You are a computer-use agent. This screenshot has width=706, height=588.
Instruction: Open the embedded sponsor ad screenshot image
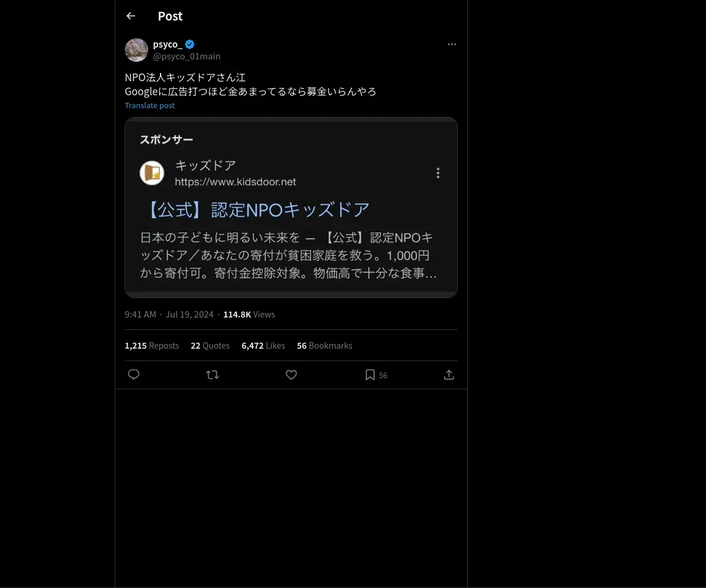[291, 208]
